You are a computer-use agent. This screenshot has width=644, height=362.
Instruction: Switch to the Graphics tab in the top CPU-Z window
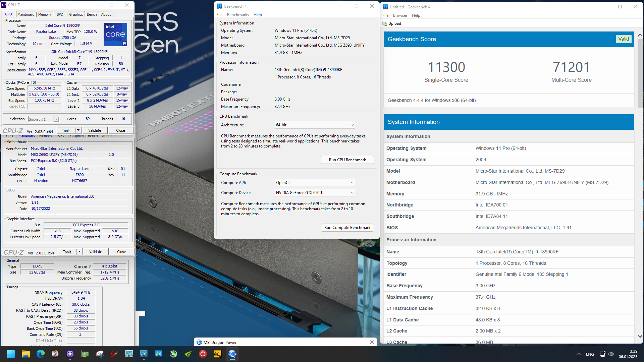(x=76, y=14)
